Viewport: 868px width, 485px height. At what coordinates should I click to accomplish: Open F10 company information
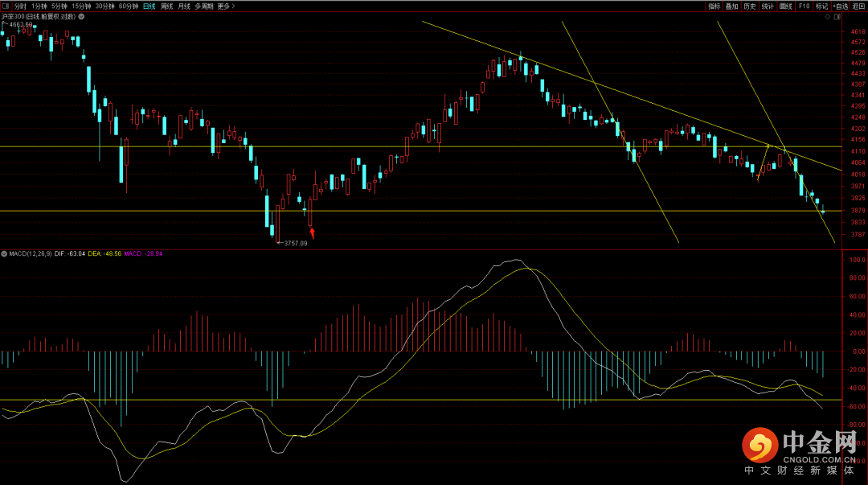click(805, 6)
